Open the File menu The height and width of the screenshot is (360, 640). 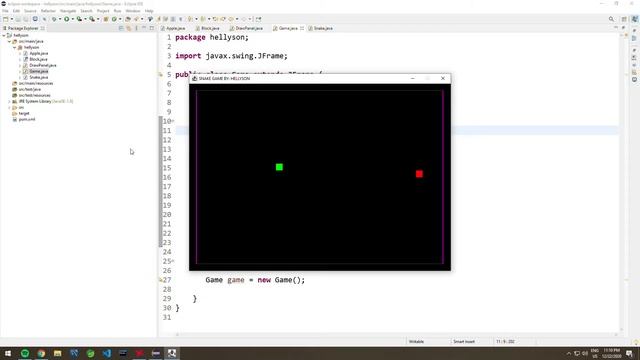(5, 11)
